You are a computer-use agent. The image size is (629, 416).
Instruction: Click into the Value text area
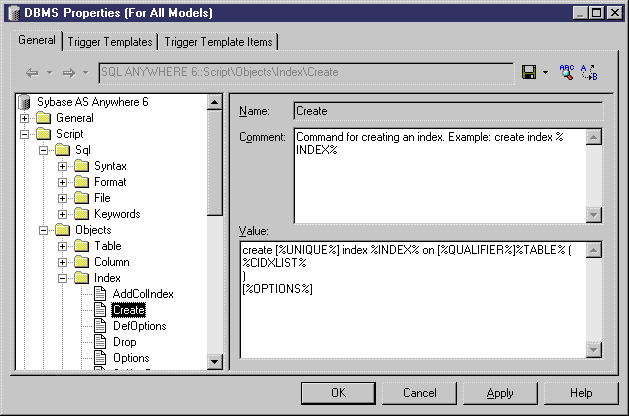(413, 300)
